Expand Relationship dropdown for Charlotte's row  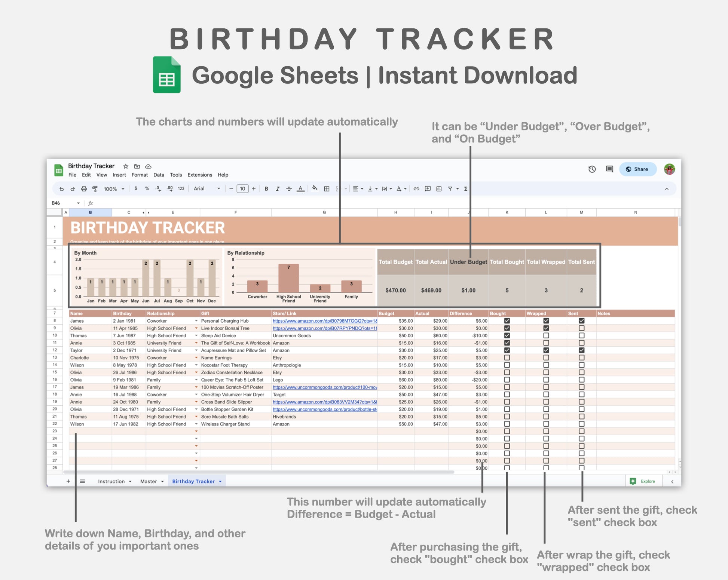(196, 358)
